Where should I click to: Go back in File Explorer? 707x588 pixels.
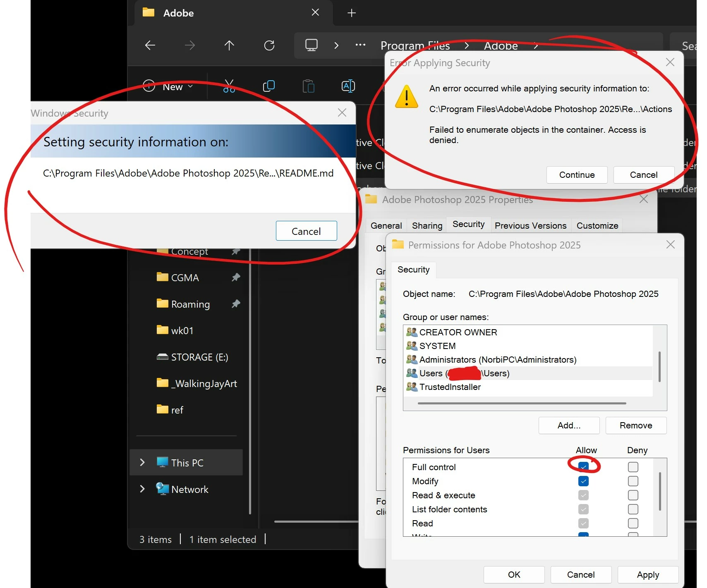click(x=150, y=45)
